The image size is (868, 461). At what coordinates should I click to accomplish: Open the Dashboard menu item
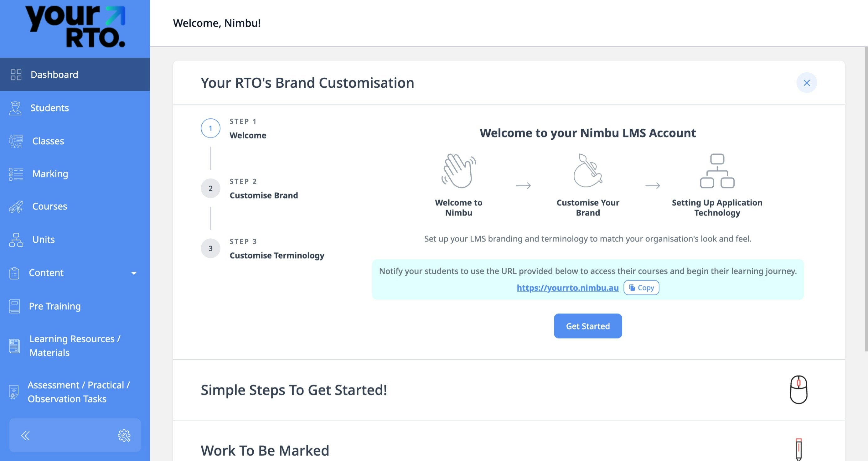(75, 74)
